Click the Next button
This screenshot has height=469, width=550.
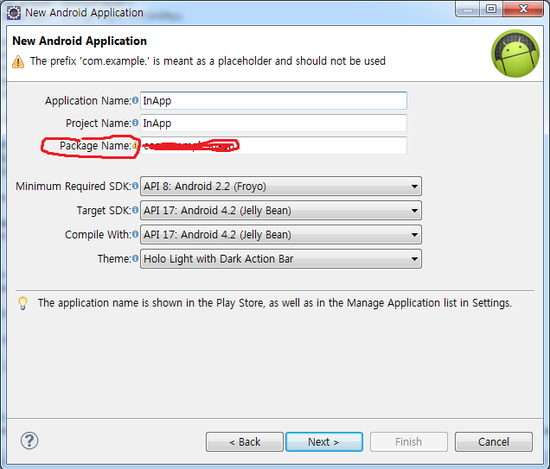tap(324, 442)
